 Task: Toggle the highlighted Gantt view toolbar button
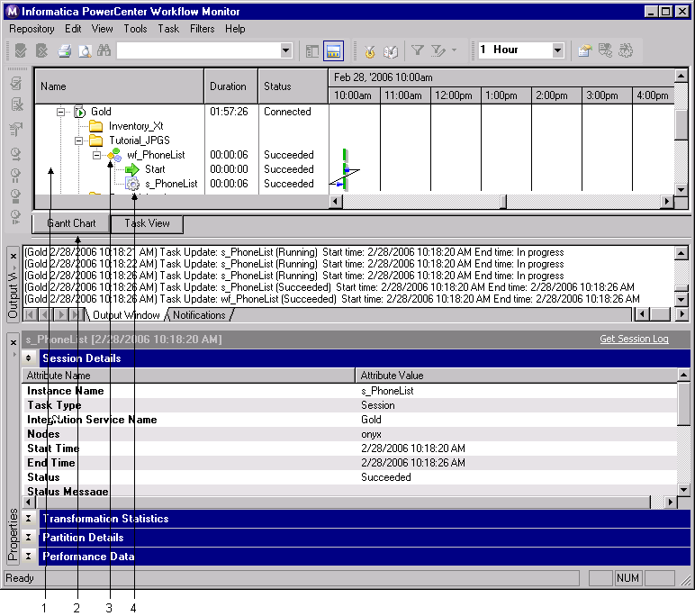(x=333, y=50)
